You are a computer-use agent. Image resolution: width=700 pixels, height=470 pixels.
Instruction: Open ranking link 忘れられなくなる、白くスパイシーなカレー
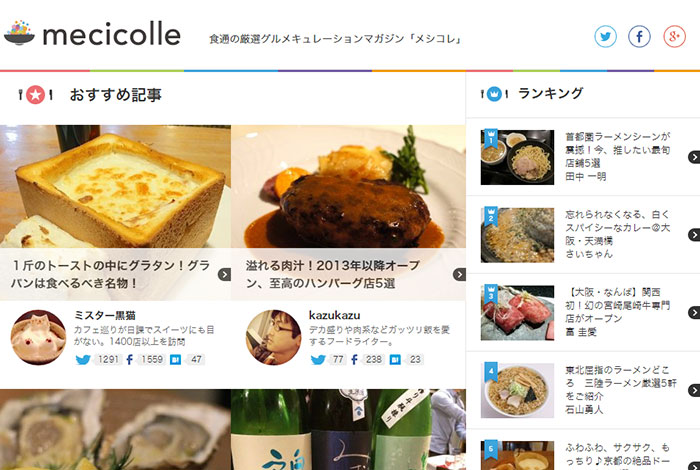(618, 228)
